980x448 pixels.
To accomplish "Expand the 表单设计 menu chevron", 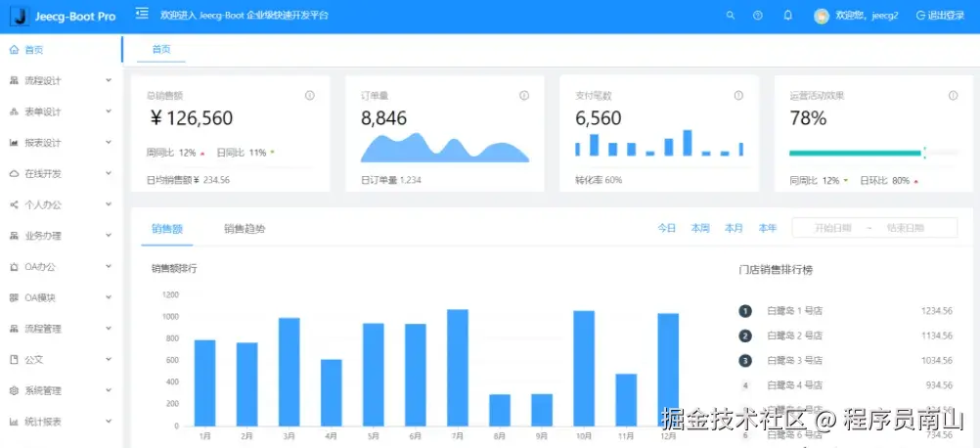I will (109, 112).
